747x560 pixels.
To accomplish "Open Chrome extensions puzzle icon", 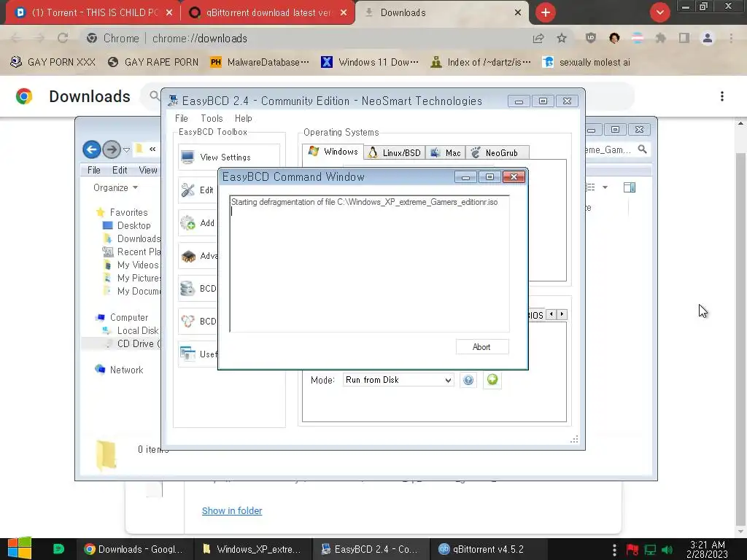I will (x=661, y=38).
